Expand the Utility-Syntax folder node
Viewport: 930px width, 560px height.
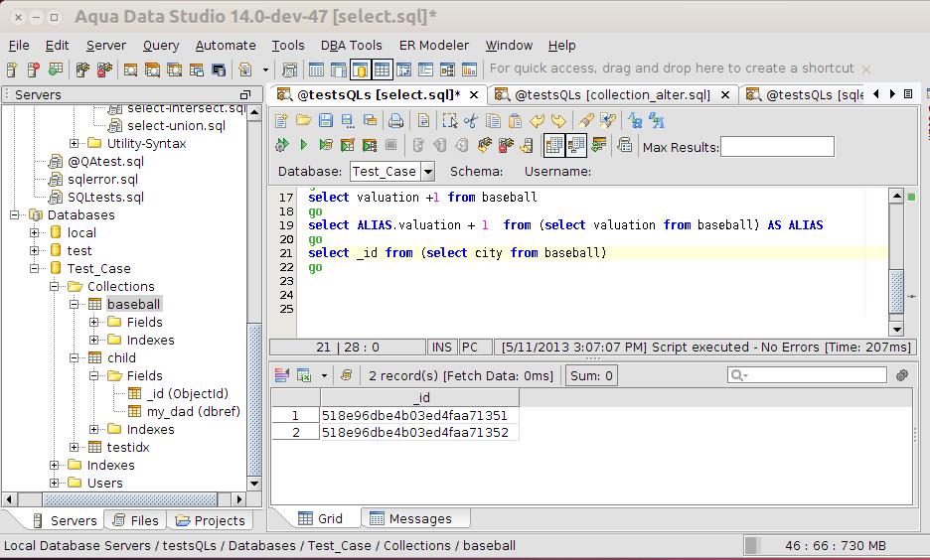(x=75, y=143)
